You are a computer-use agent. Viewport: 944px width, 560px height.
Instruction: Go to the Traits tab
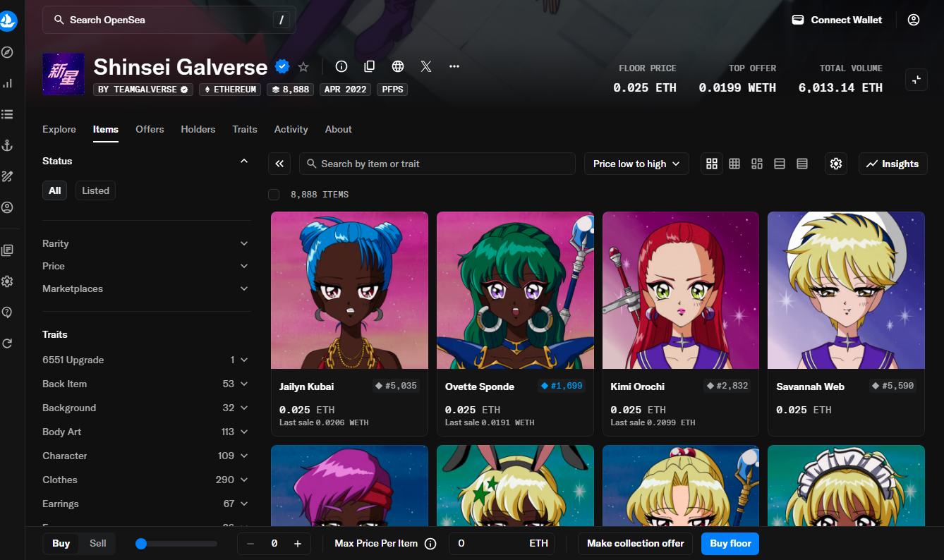[x=245, y=129]
